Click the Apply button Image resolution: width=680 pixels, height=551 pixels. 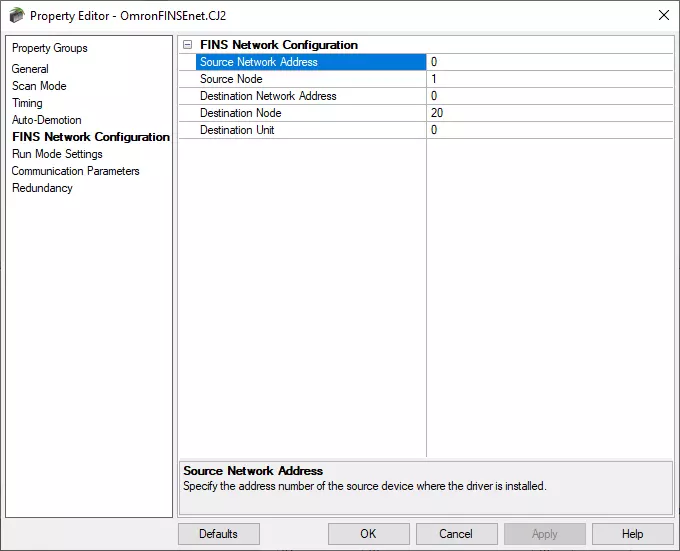(x=545, y=534)
